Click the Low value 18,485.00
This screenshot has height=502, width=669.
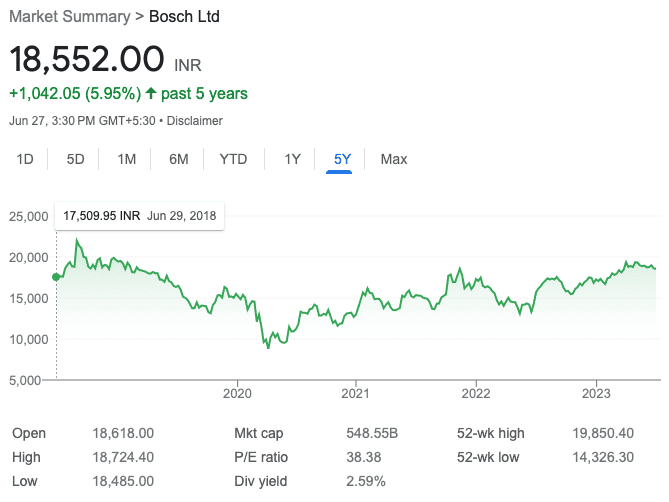tap(123, 481)
